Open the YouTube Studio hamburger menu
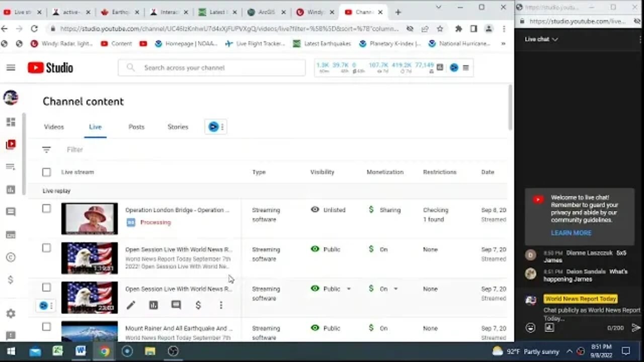 pyautogui.click(x=11, y=67)
